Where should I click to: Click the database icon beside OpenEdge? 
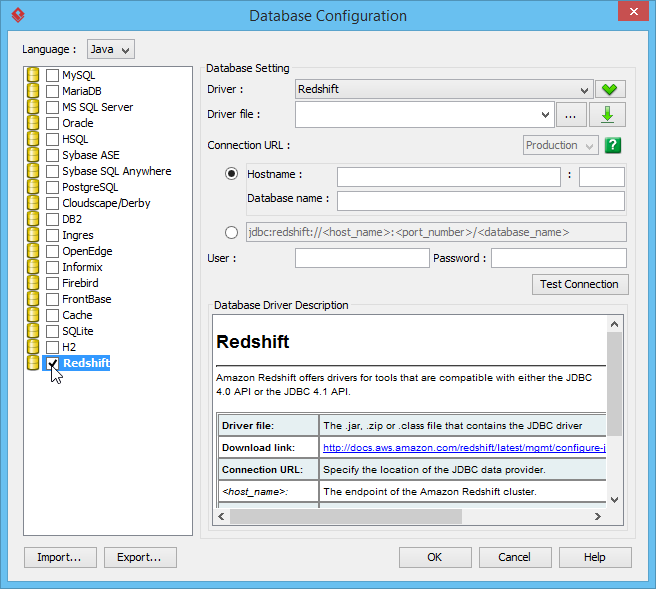pos(33,251)
